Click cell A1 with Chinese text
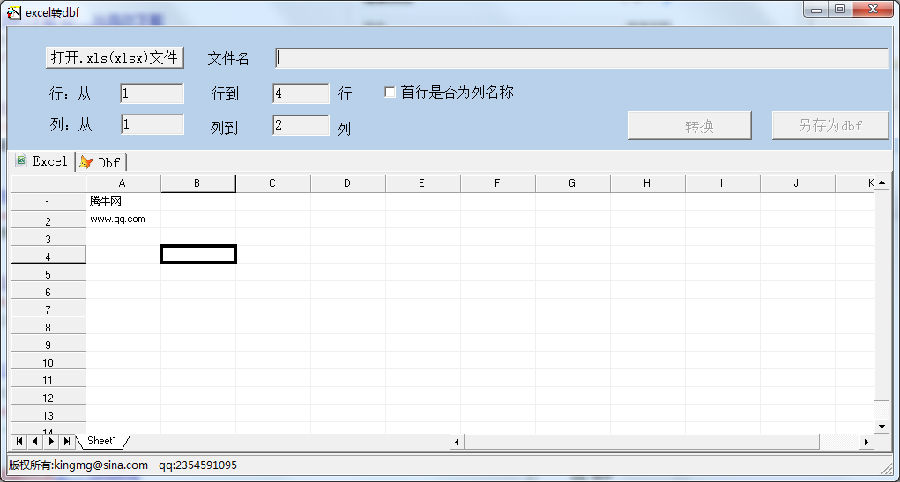 (123, 201)
